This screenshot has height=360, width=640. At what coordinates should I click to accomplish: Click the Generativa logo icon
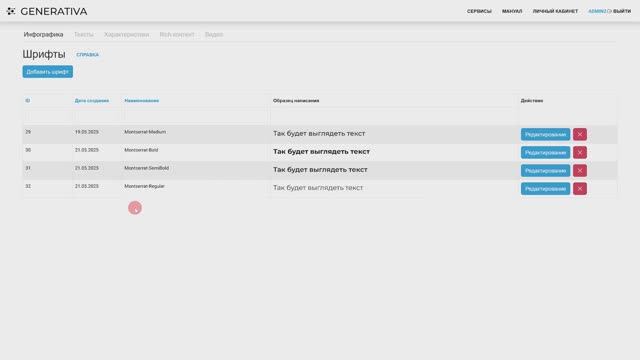click(x=11, y=11)
